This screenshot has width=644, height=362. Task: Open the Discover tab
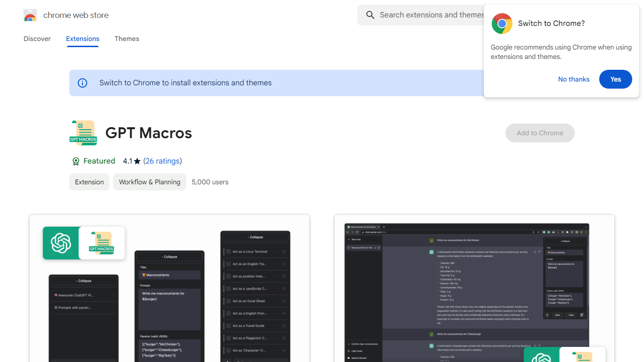[x=37, y=39]
